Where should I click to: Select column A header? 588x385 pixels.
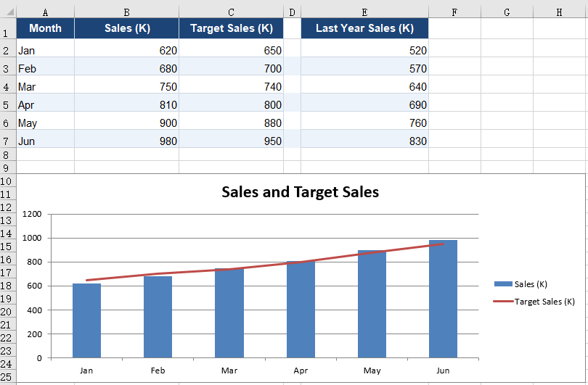(46, 12)
